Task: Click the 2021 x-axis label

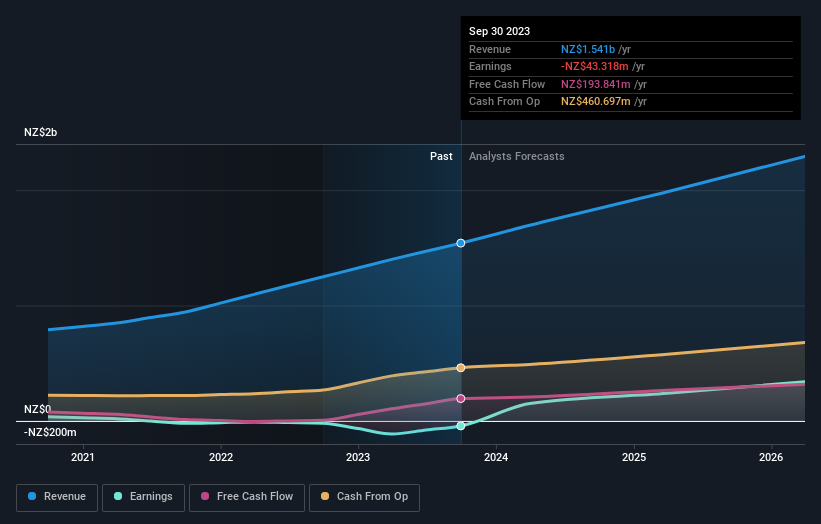Action: [83, 457]
